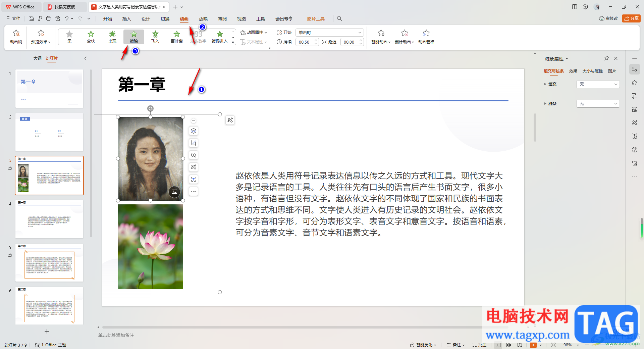This screenshot has height=349, width=644.
Task: Open the 动画窗格 animation pane
Action: (x=426, y=37)
